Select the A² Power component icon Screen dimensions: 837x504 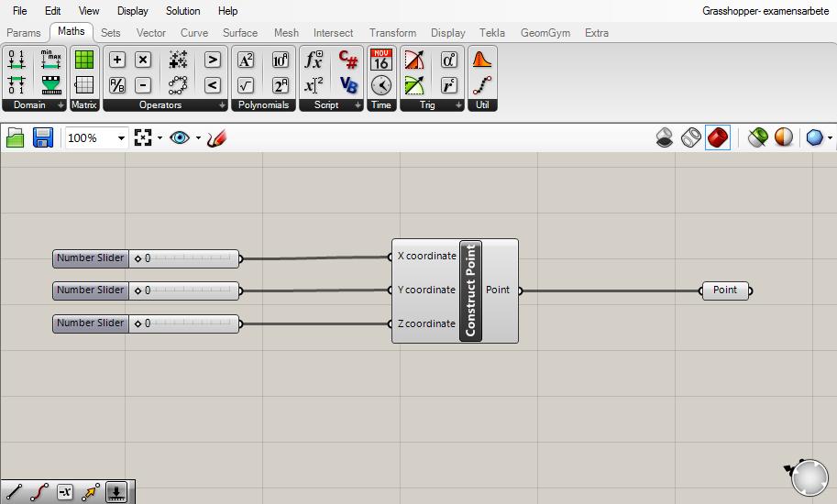pyautogui.click(x=246, y=60)
